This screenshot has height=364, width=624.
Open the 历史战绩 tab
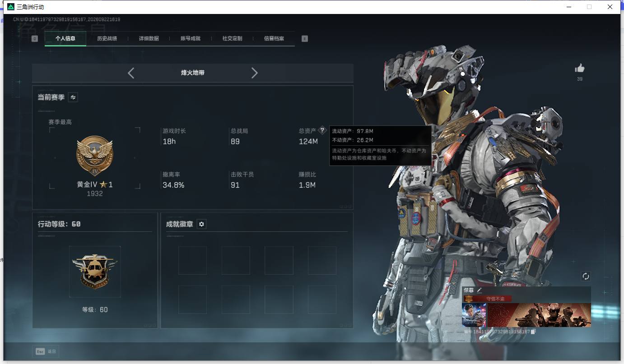pos(107,39)
